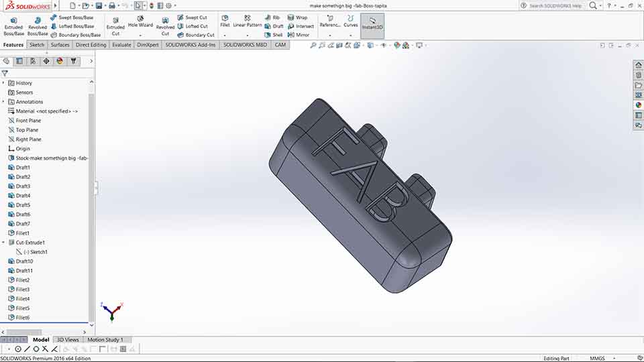Click Zoom to Fit in view toolbar
The height and width of the screenshot is (362, 644).
[313, 45]
